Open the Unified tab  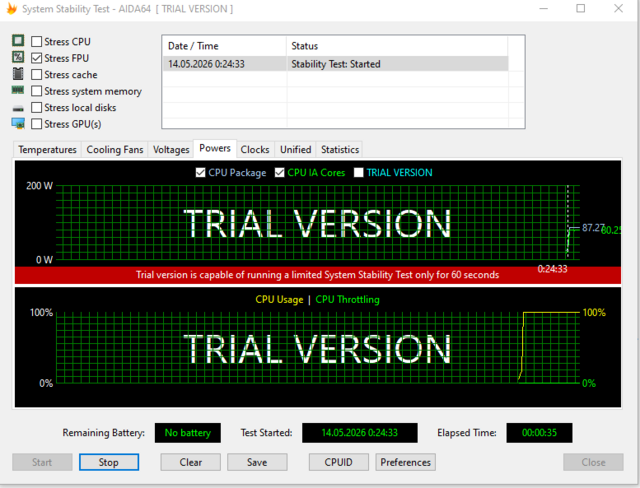click(296, 150)
